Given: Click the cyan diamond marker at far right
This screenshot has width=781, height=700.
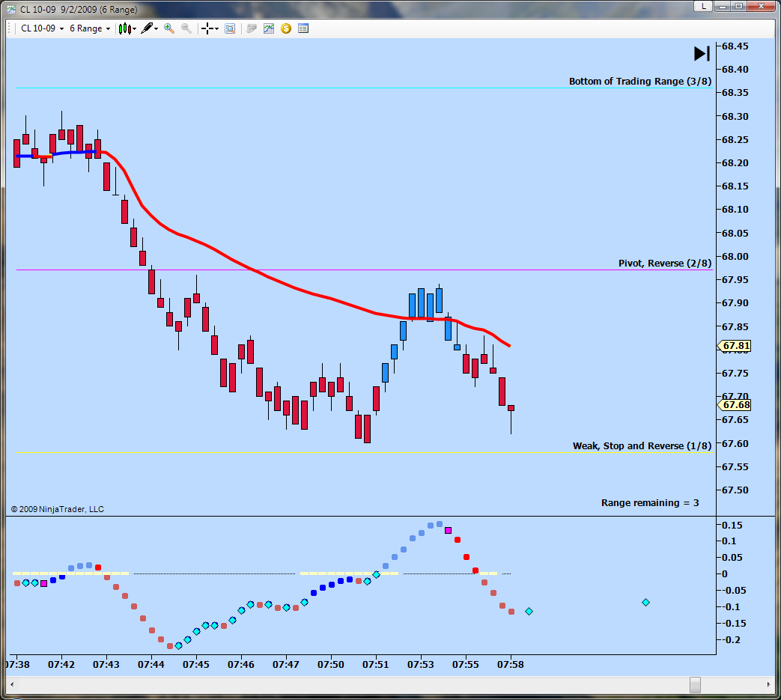Looking at the screenshot, I should click(645, 603).
